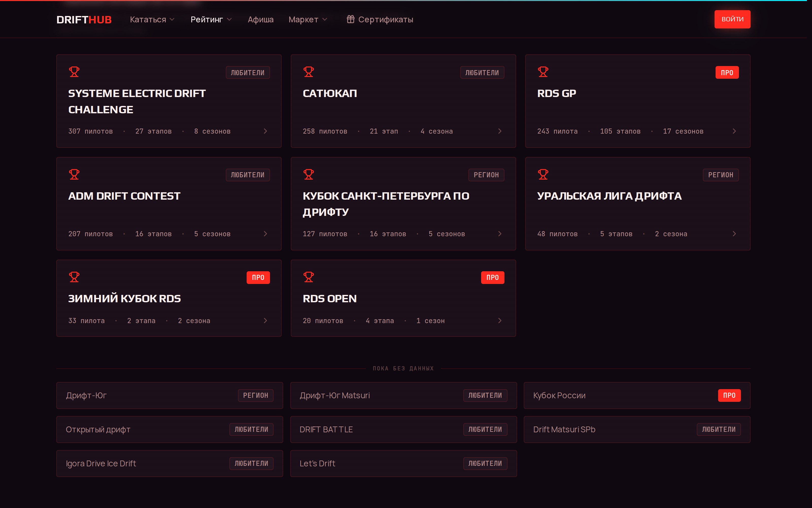
Task: Click the trophy icon on Уральская лига дрифта card
Action: pos(543,174)
